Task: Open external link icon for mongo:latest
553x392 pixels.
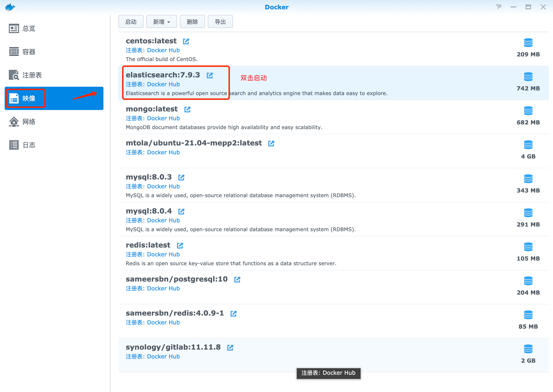Action: pos(187,109)
